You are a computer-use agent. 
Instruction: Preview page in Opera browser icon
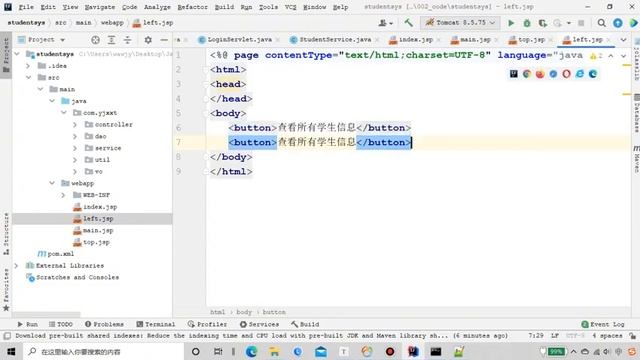(x=566, y=74)
